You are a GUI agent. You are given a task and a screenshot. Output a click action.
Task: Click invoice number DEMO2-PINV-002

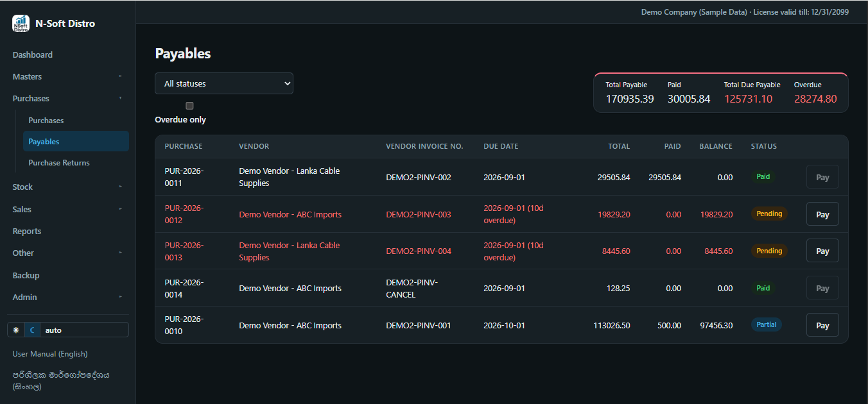(419, 177)
